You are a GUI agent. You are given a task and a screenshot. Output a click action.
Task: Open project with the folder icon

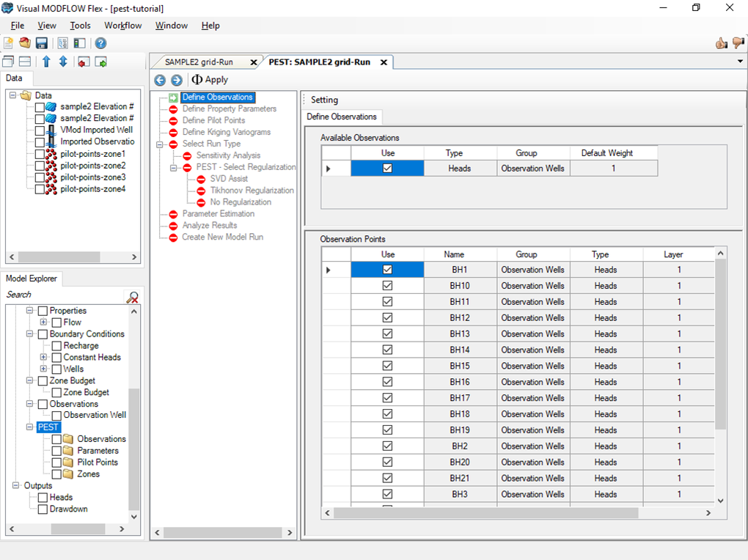click(25, 43)
